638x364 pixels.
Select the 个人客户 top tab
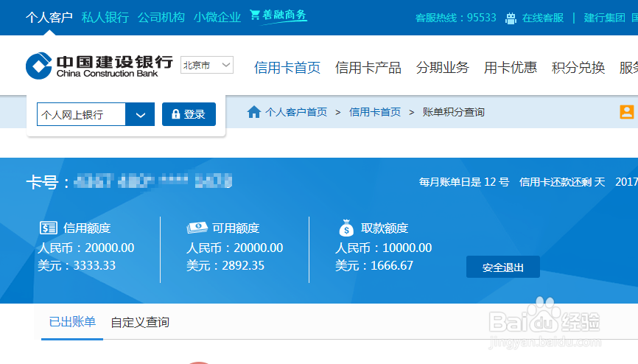[x=49, y=17]
